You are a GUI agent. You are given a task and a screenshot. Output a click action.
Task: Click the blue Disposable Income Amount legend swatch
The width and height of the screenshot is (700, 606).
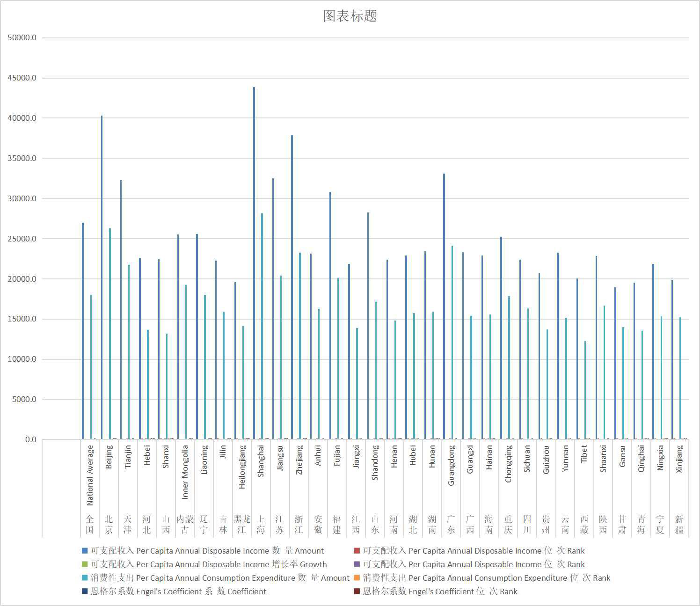[x=85, y=551]
